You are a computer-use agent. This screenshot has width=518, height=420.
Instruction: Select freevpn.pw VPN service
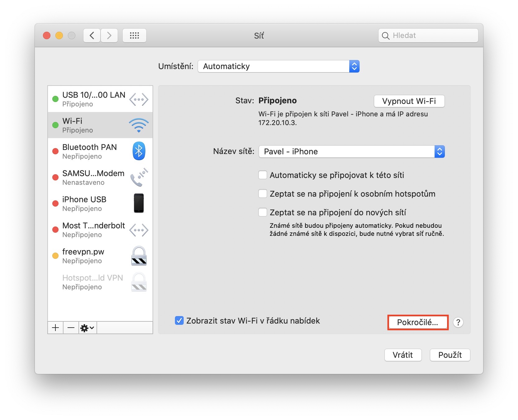pos(100,256)
